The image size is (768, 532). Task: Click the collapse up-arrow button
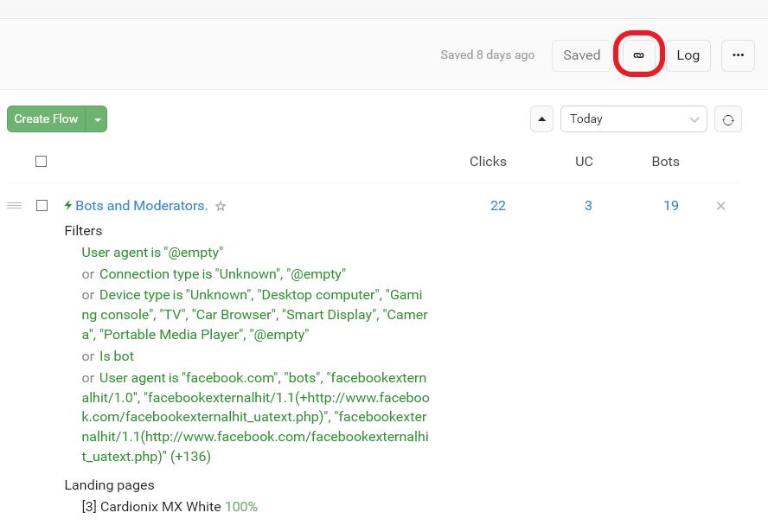click(x=541, y=119)
